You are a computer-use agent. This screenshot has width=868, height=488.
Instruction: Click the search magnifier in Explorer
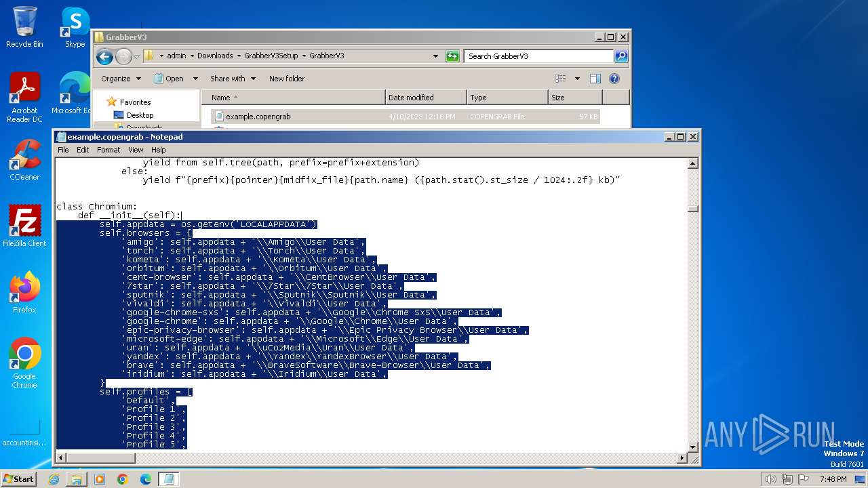(x=620, y=56)
